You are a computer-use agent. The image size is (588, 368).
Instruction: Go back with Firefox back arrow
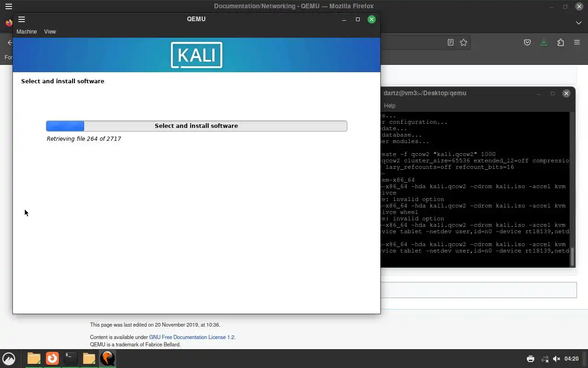[x=10, y=43]
